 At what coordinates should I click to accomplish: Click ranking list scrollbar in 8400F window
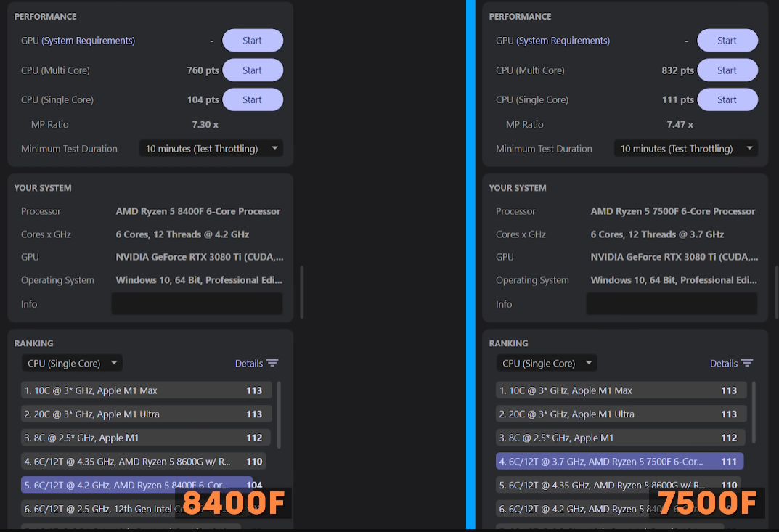coord(279,414)
